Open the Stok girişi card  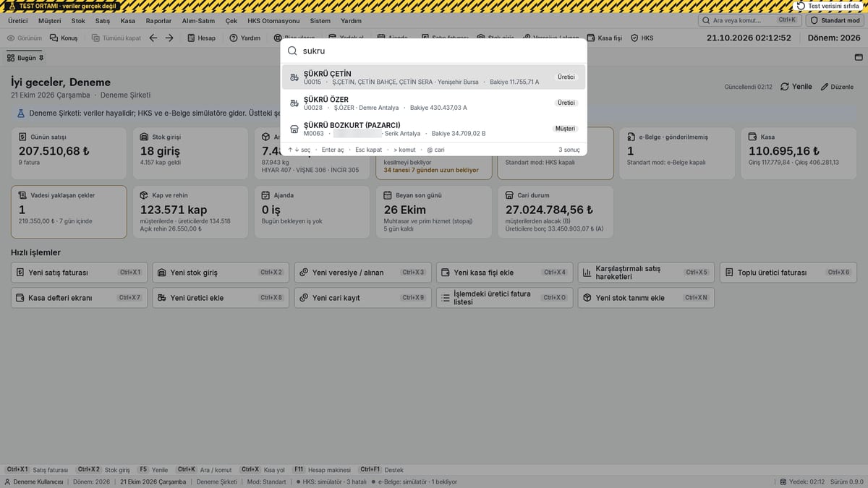click(190, 153)
